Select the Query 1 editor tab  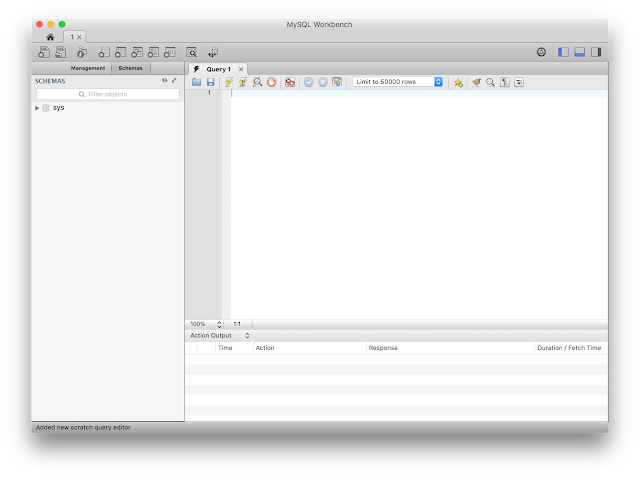[218, 69]
